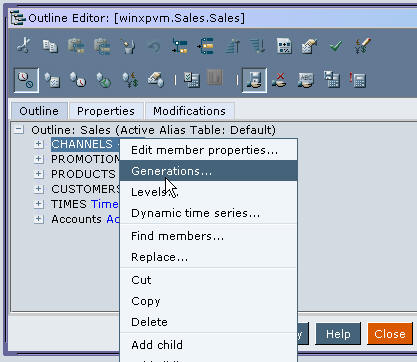Choose Generations... from context menu

coord(208,171)
